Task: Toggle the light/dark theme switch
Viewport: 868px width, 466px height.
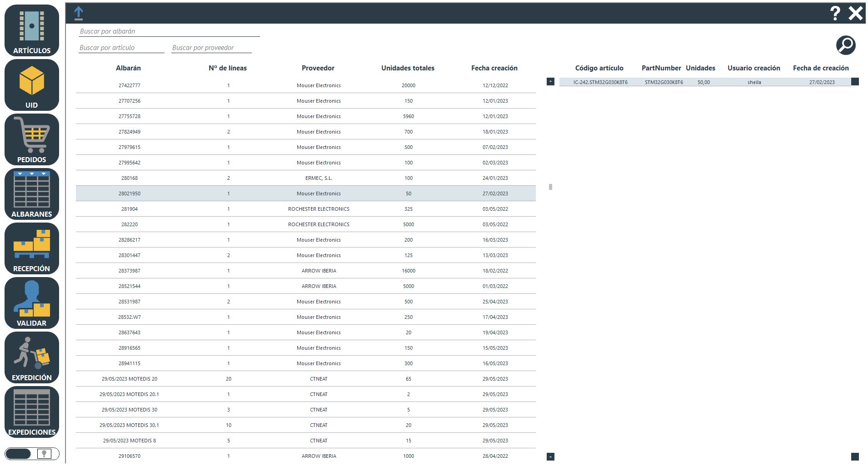Action: point(32,453)
